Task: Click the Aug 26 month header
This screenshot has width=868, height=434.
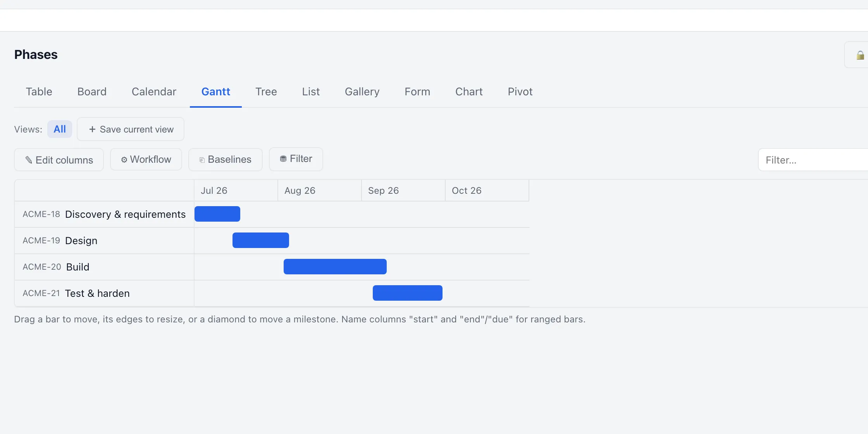Action: click(x=320, y=190)
